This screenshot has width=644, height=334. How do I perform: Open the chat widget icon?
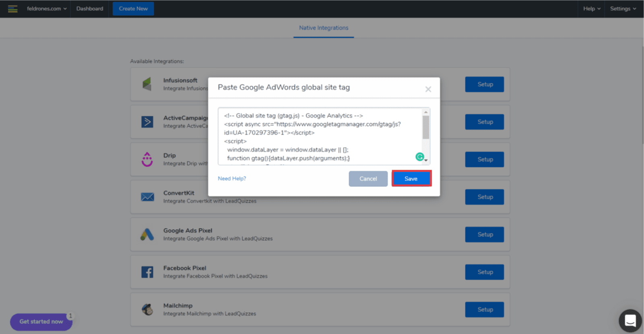630,321
